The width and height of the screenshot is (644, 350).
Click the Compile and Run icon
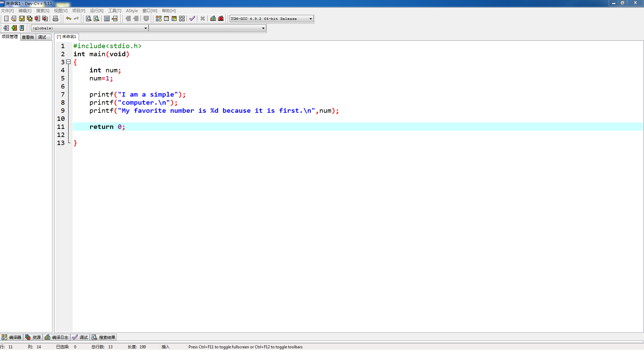[174, 19]
